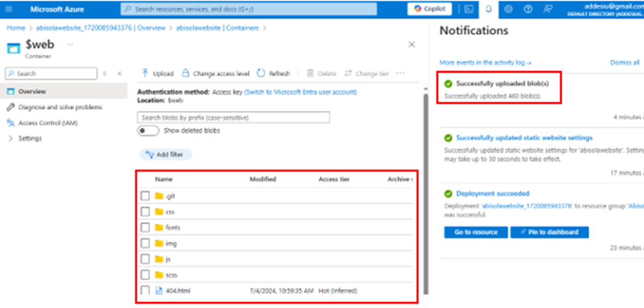
Task: Click Pin to dashboard button
Action: [x=550, y=232]
